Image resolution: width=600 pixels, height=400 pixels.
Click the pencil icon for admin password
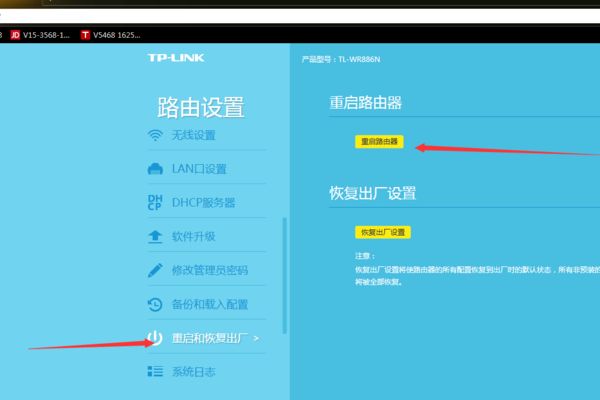(155, 271)
